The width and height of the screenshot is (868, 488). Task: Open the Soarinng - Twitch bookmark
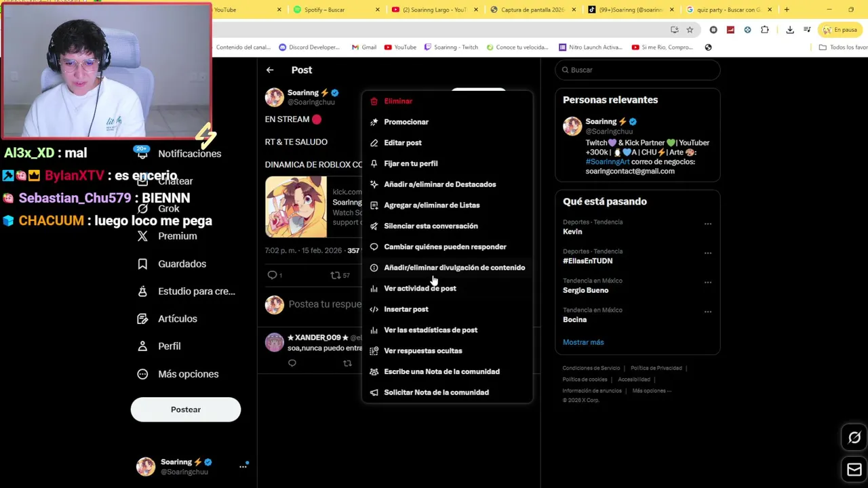coord(450,47)
